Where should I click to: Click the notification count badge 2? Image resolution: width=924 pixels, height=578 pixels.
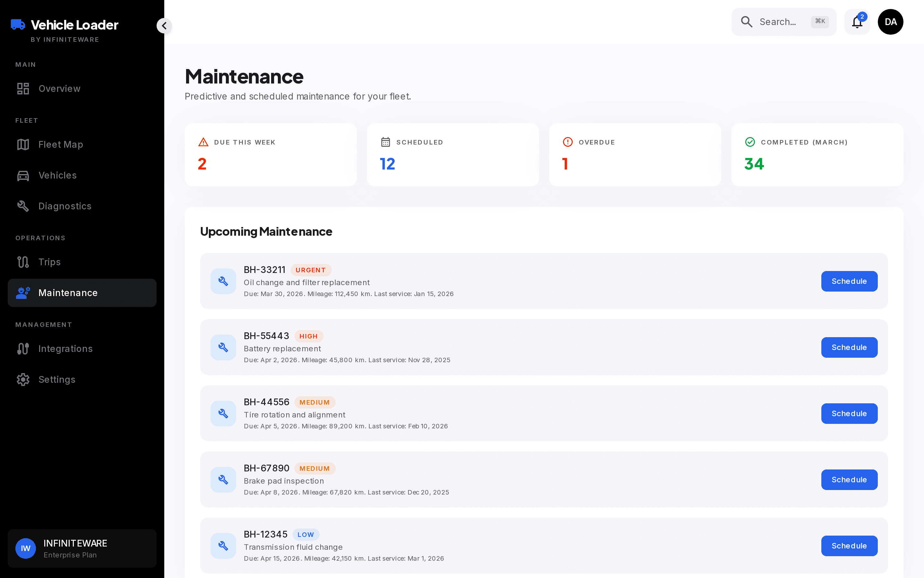coord(862,16)
